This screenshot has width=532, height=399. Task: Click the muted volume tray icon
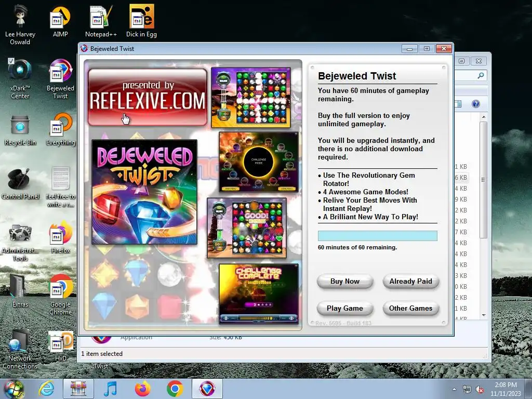click(480, 389)
